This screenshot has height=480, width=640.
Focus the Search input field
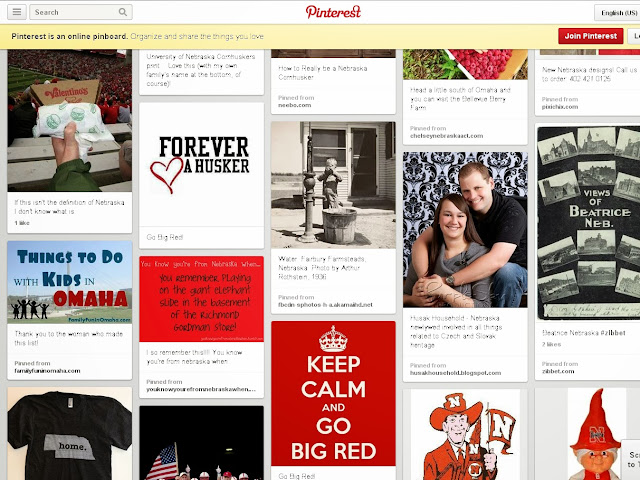(81, 12)
